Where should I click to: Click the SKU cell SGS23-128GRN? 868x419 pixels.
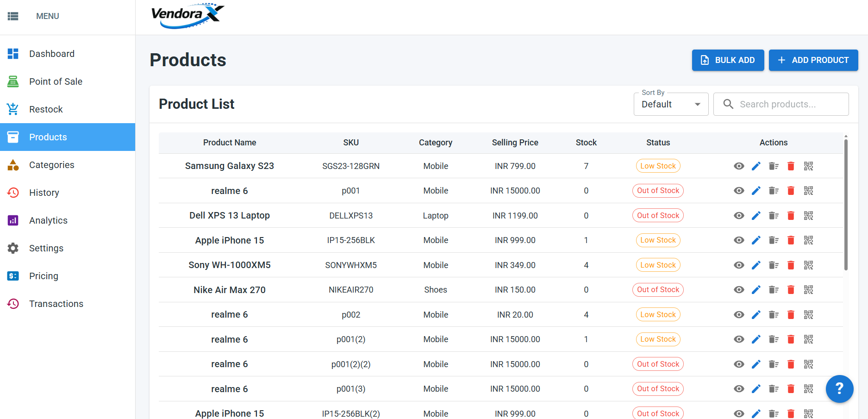pyautogui.click(x=351, y=166)
